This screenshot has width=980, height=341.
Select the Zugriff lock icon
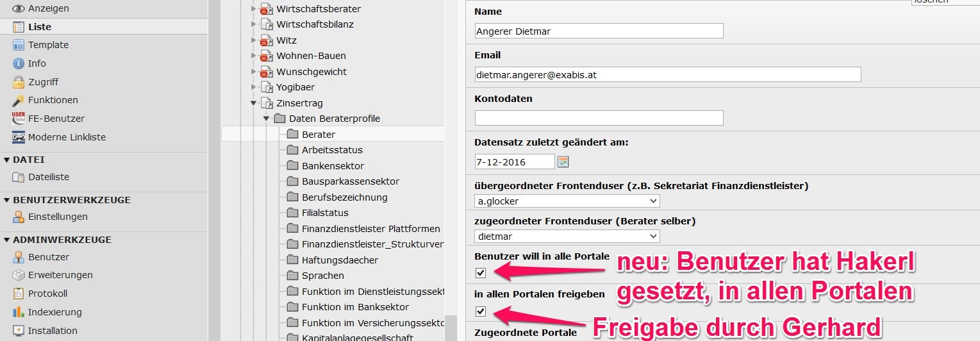pyautogui.click(x=18, y=82)
